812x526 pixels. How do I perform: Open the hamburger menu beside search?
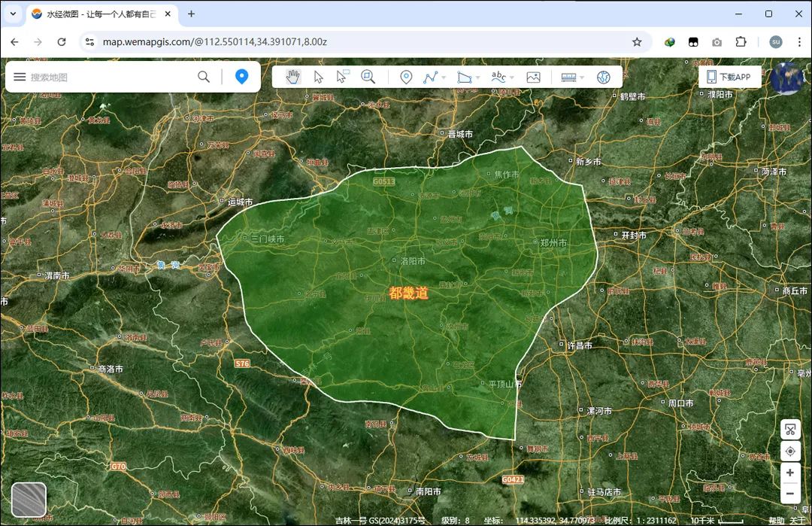20,78
